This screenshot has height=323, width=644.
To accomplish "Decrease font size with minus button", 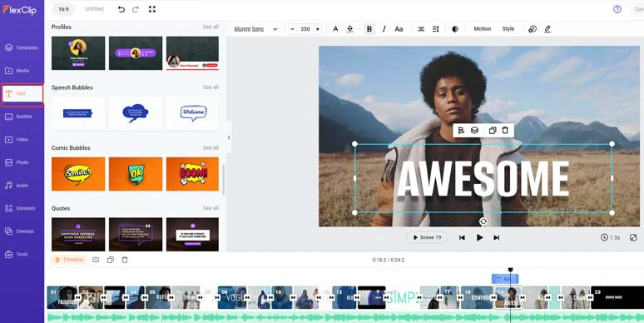I will pos(292,29).
